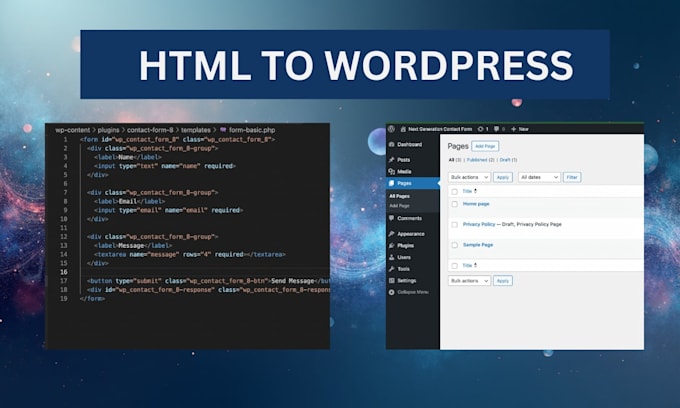
Task: Select the Pages menu item
Action: click(x=412, y=183)
